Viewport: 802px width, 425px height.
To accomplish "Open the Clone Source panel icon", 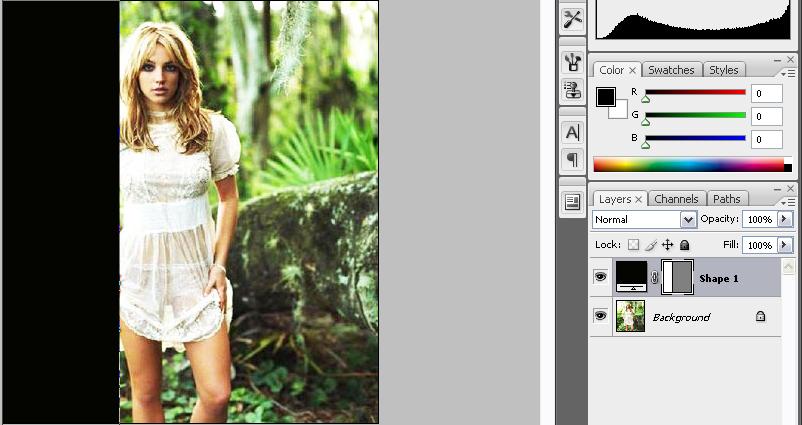I will [x=572, y=90].
